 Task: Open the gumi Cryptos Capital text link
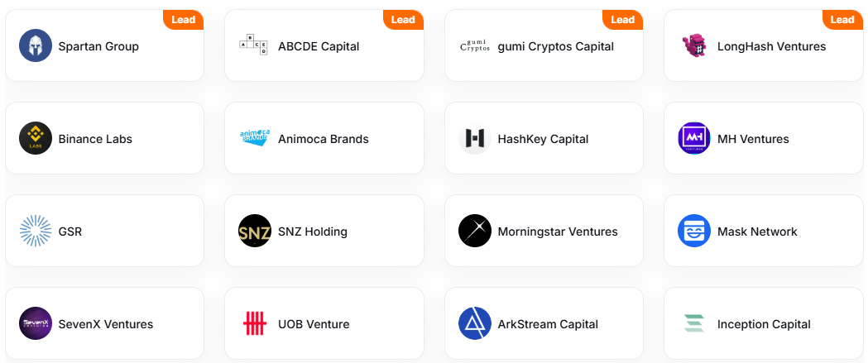[556, 46]
